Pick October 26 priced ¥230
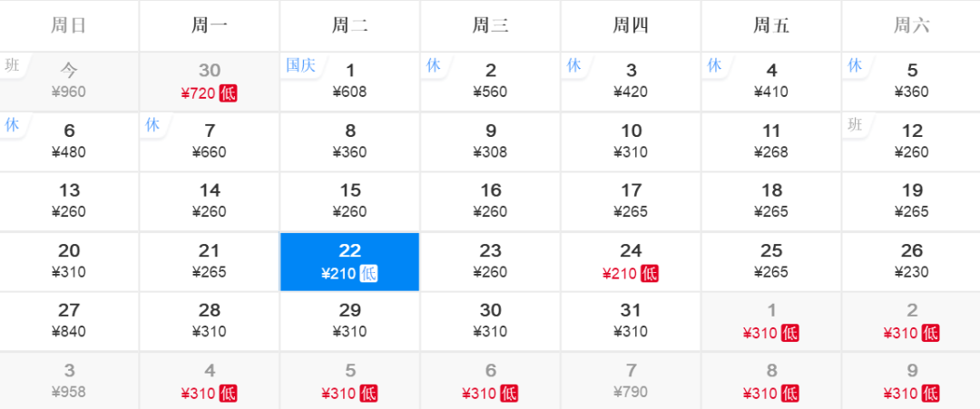 [x=911, y=262]
